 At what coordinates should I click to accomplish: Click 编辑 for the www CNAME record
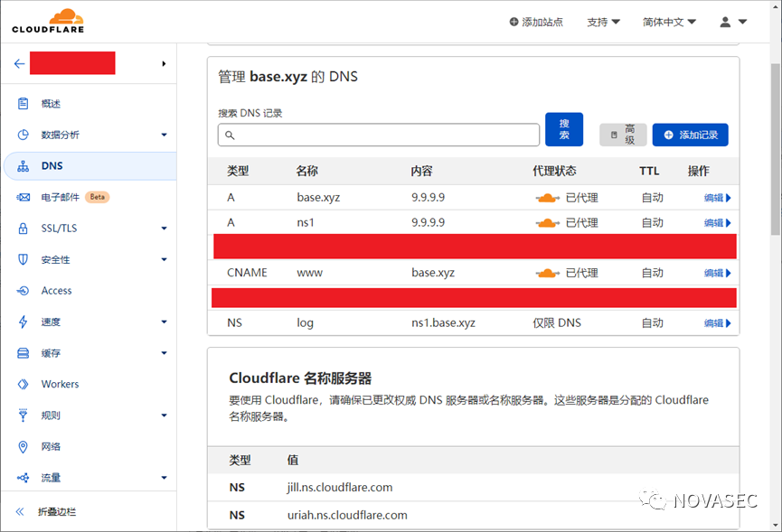[x=717, y=273]
